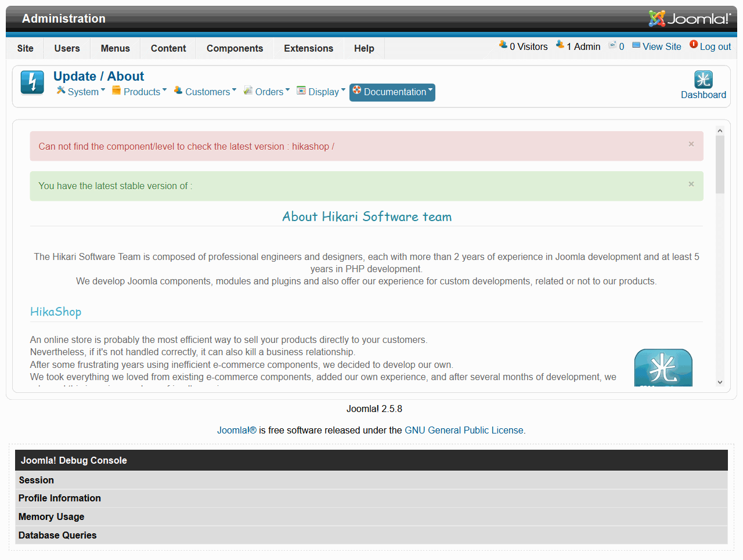Click the 'Update / About' page title
The image size is (743, 560).
[x=99, y=76]
